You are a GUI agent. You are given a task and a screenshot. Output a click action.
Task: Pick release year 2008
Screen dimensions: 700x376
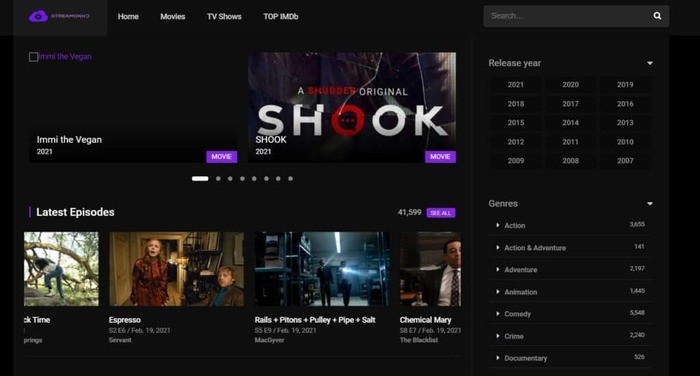click(571, 161)
